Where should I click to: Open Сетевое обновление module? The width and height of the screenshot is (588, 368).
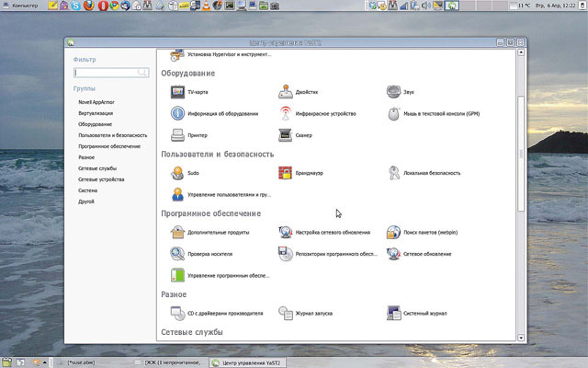(393, 254)
